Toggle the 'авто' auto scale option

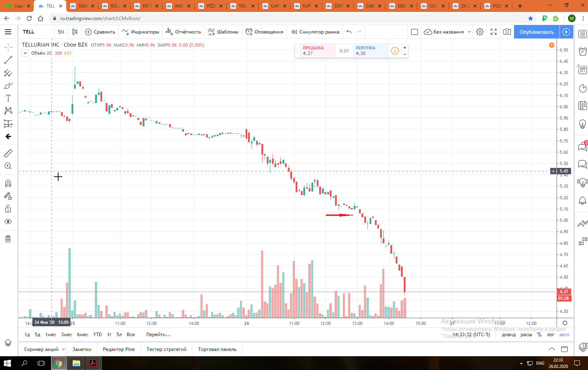point(564,334)
